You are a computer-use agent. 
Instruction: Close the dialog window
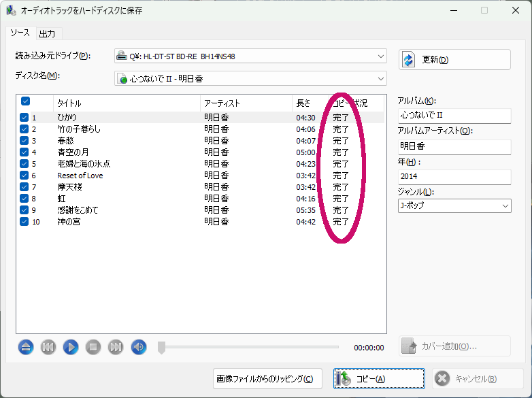[x=516, y=10]
